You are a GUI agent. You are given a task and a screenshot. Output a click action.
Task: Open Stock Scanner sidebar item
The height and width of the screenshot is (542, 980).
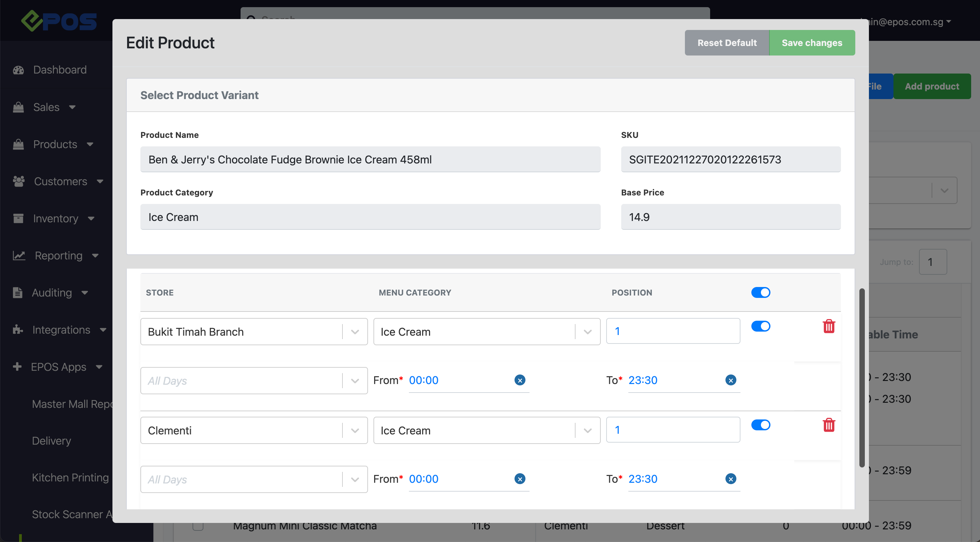coord(72,515)
